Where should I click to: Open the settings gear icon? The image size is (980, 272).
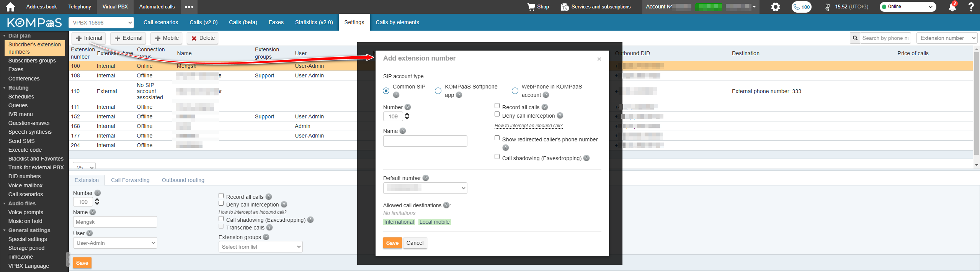coord(776,7)
